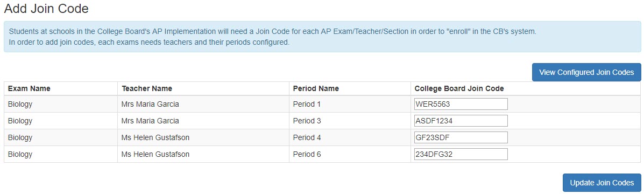
Task: Focus the 234DFG32 join code input
Action: coord(461,154)
